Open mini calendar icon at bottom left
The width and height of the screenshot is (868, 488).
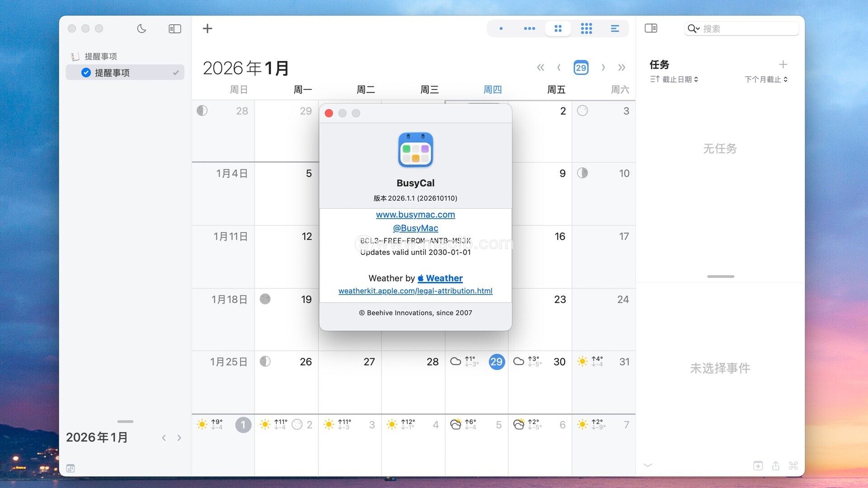71,468
